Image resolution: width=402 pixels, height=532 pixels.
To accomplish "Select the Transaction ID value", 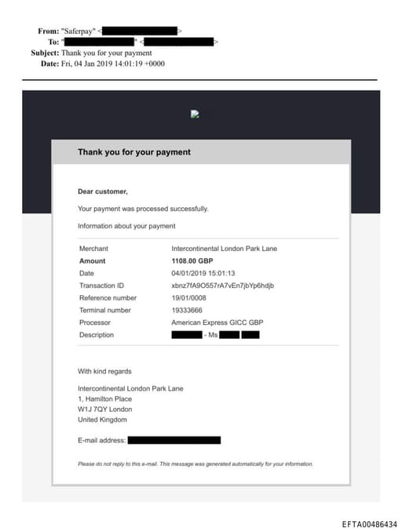I will [223, 286].
